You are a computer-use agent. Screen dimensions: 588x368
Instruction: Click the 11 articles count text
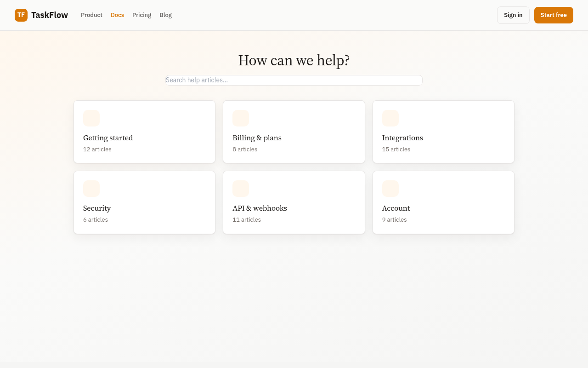247,220
